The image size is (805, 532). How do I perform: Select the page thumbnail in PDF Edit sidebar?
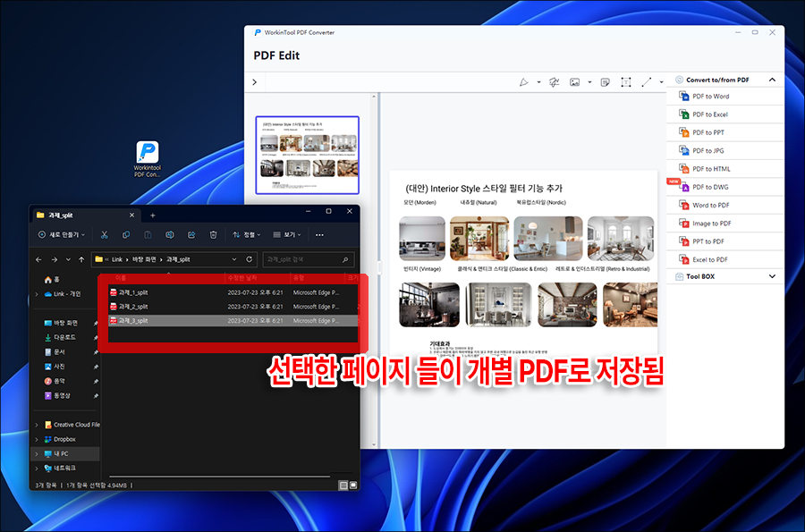(307, 155)
